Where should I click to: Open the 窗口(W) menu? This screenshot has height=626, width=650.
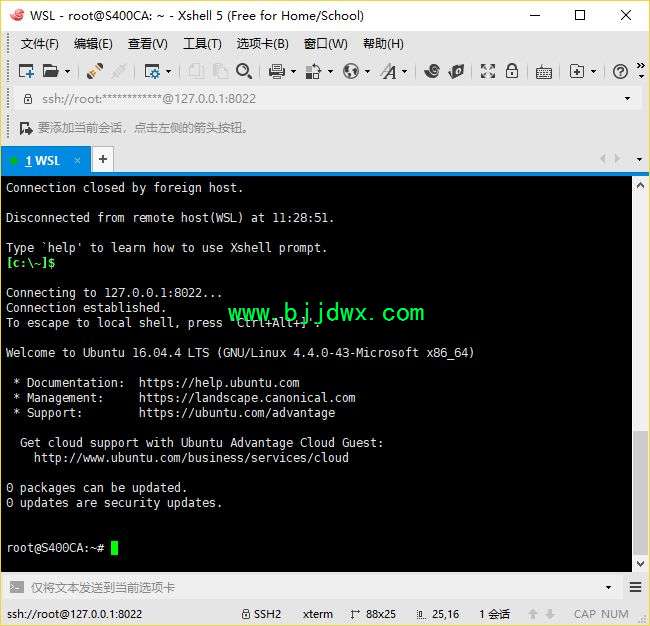click(x=325, y=44)
